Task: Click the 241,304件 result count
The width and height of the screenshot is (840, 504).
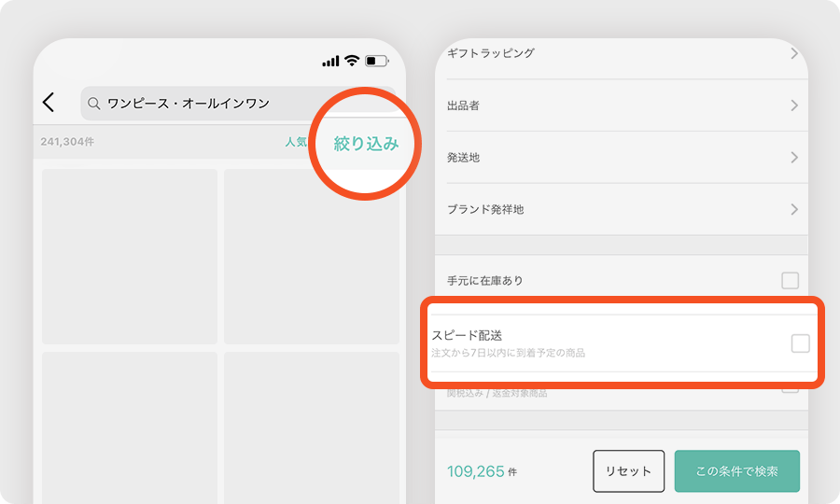Action: (67, 142)
